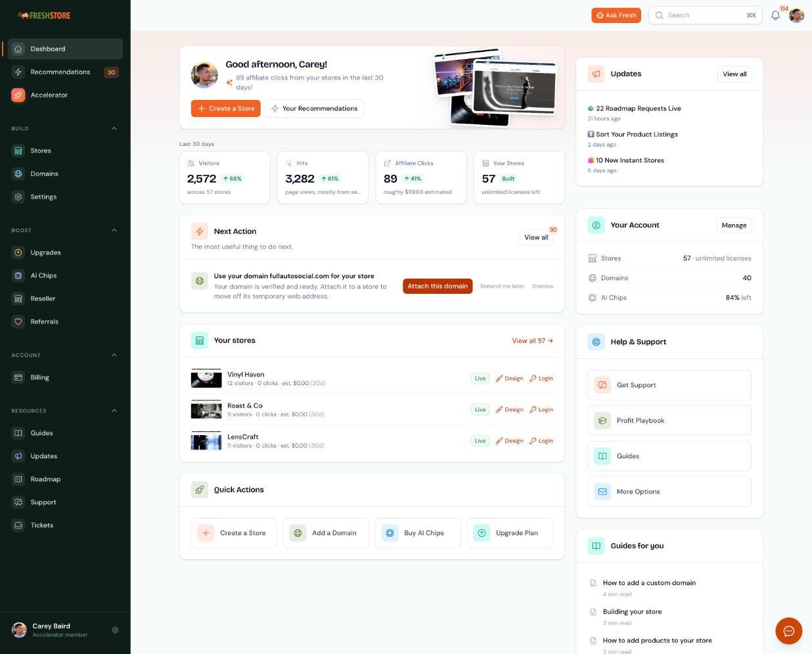Click the Visitors stat card
This screenshot has width=812, height=654.
click(x=225, y=177)
